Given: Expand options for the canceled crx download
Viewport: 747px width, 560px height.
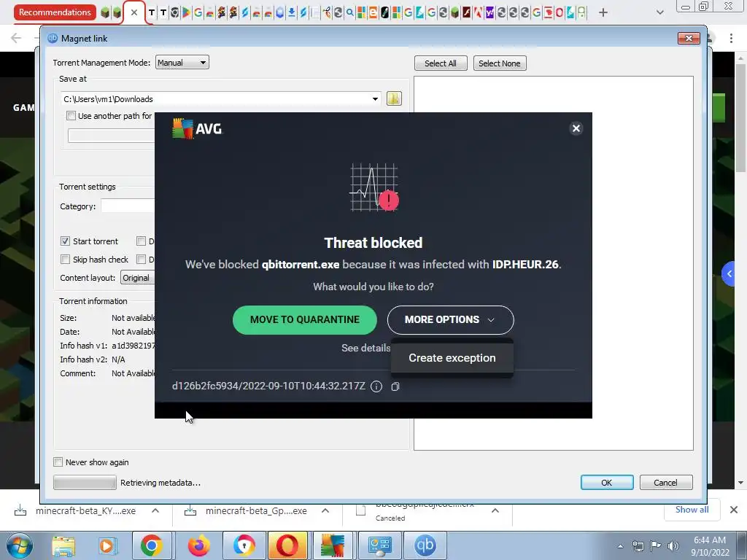Looking at the screenshot, I should (x=495, y=510).
